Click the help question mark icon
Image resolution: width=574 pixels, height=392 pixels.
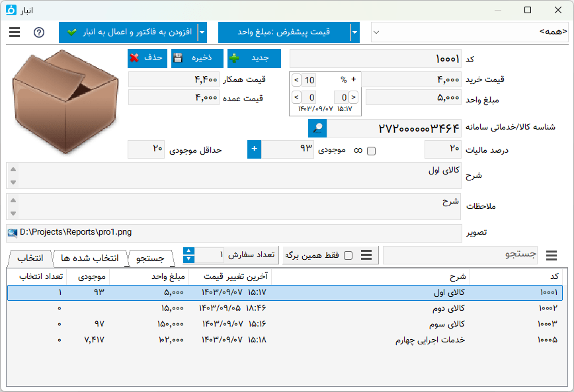(39, 32)
